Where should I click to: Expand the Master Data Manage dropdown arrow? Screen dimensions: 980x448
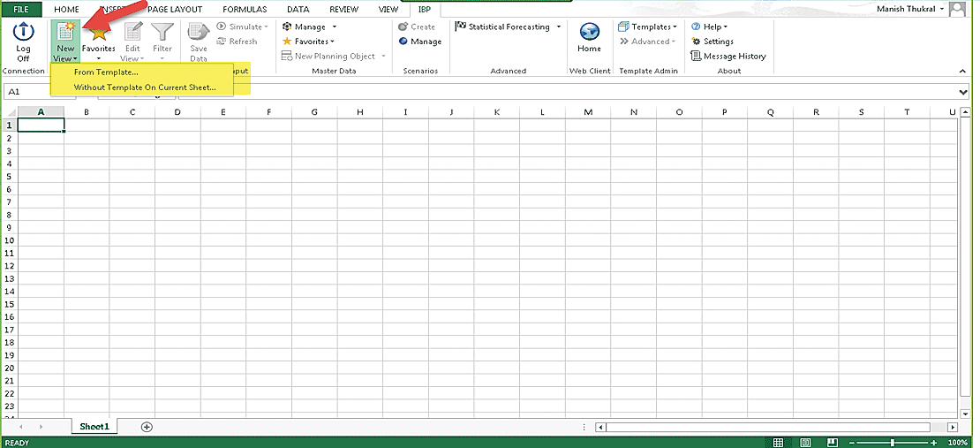coord(335,27)
